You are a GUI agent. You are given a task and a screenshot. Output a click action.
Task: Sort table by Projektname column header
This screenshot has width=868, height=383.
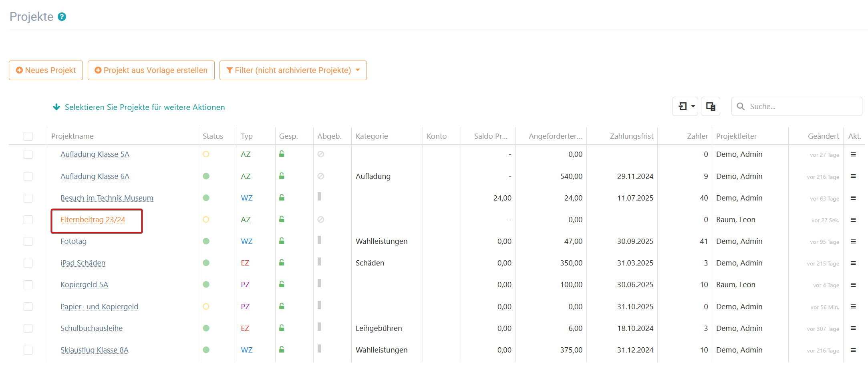point(73,136)
